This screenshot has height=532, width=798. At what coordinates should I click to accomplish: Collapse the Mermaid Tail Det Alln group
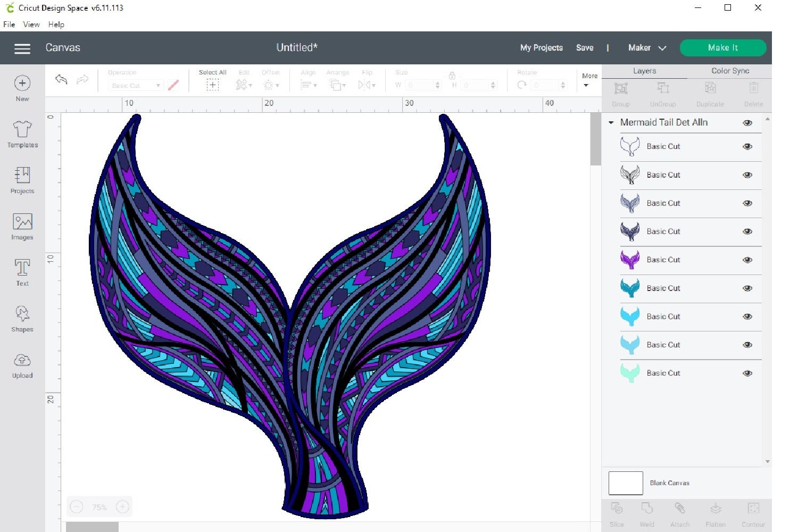click(x=610, y=122)
